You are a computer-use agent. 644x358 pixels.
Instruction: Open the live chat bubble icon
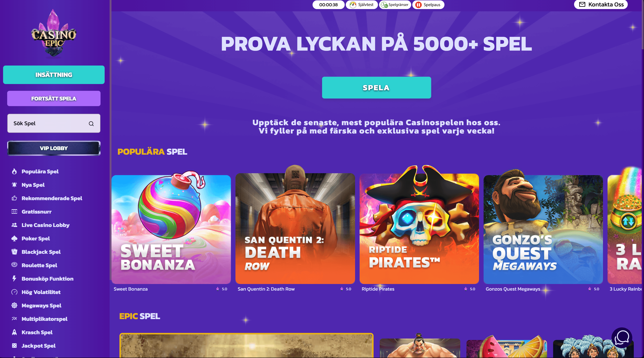[622, 338]
